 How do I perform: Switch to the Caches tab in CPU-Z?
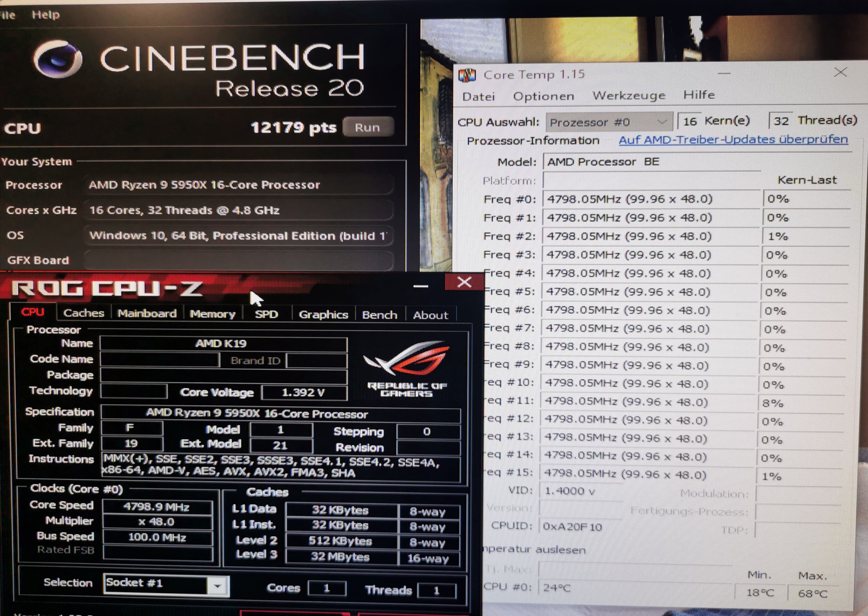(84, 313)
